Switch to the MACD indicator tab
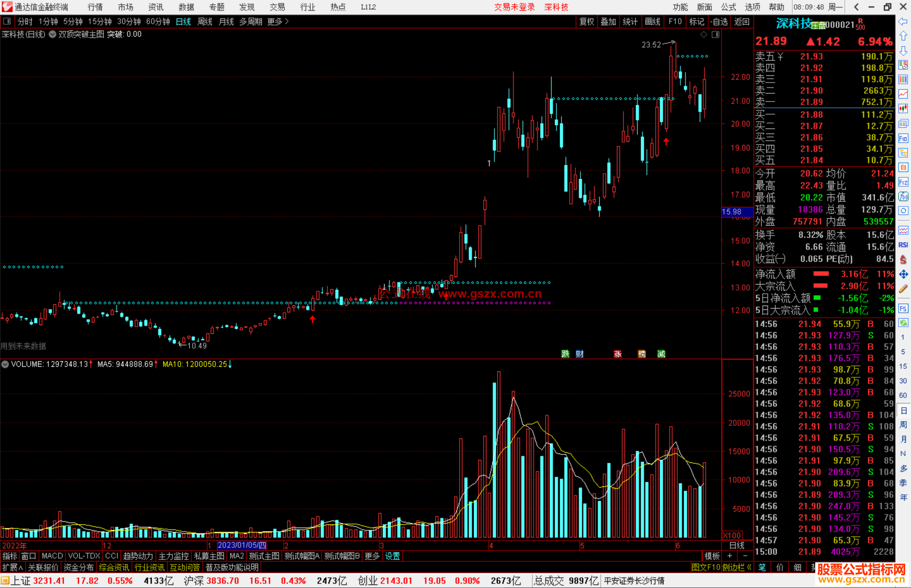Image resolution: width=911 pixels, height=588 pixels. [x=52, y=556]
